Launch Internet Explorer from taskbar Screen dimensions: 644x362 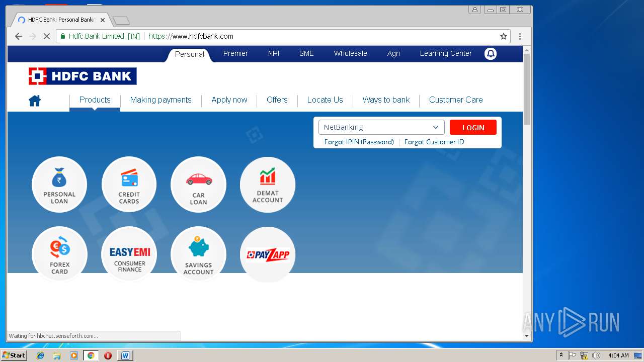coord(40,355)
